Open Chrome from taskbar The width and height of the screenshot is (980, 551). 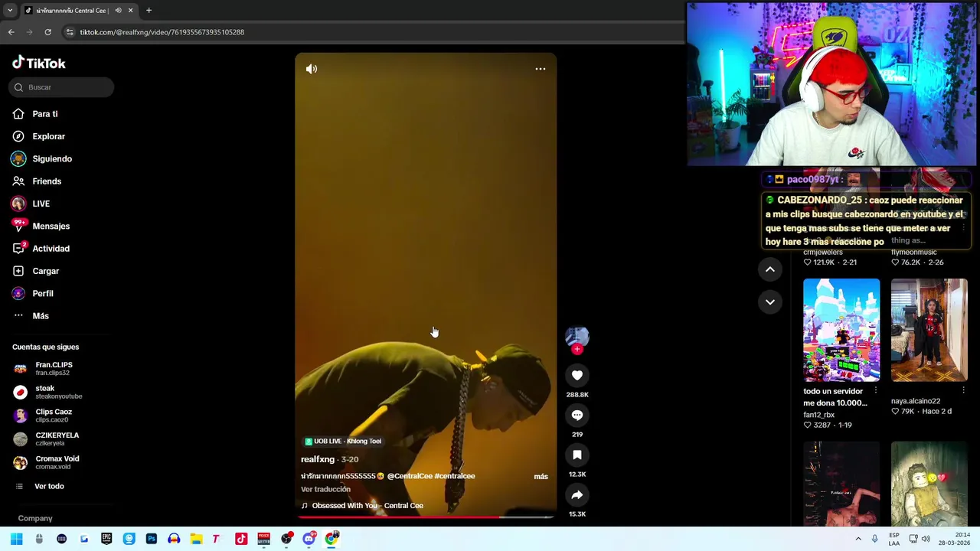(x=332, y=539)
